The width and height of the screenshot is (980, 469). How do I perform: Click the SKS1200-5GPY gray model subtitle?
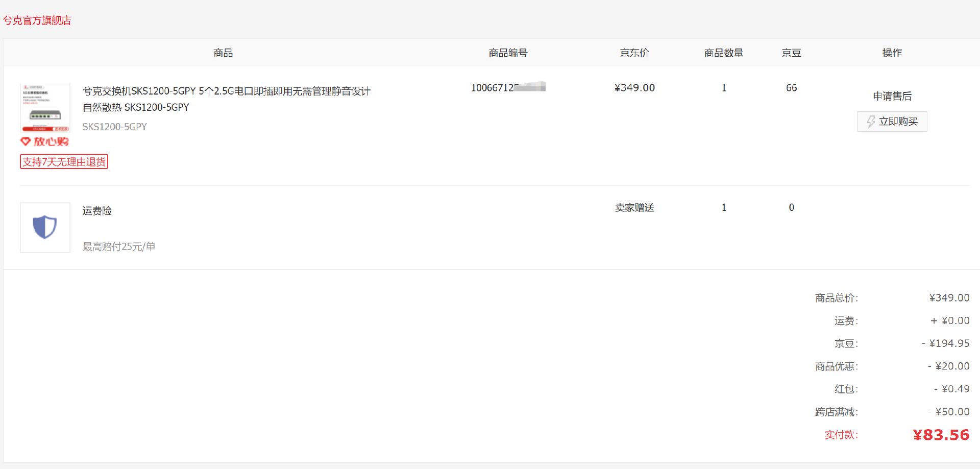(114, 127)
